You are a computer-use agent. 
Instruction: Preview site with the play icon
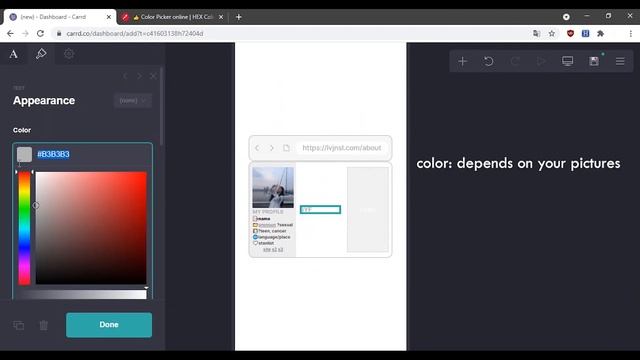pos(541,61)
